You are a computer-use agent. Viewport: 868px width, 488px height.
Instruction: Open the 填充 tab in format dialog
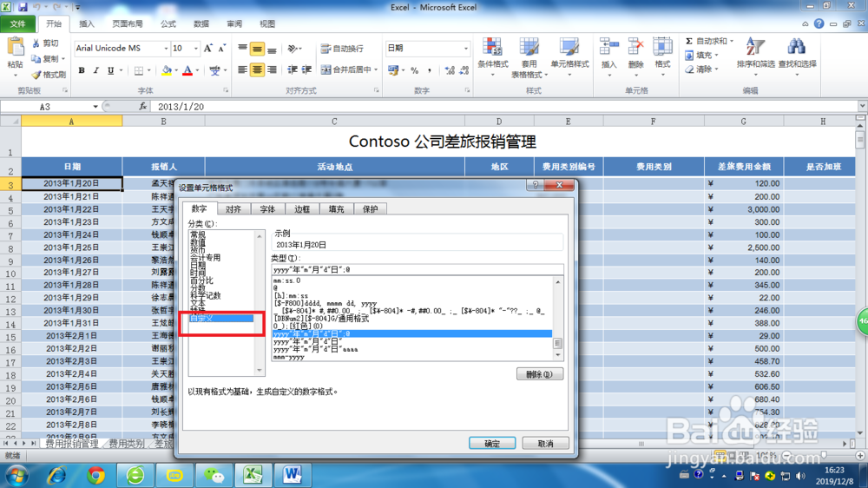click(336, 208)
